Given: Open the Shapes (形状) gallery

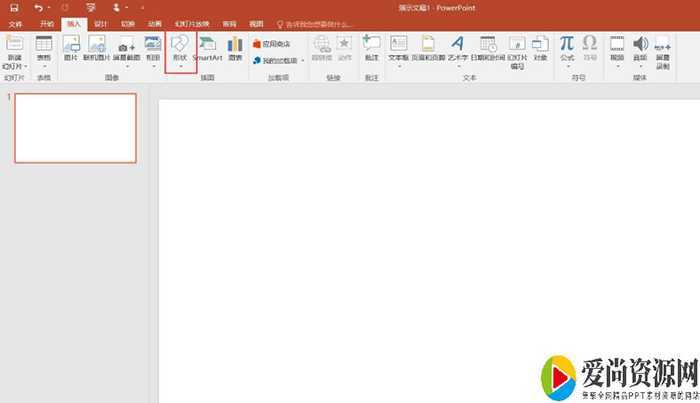Looking at the screenshot, I should coord(180,49).
